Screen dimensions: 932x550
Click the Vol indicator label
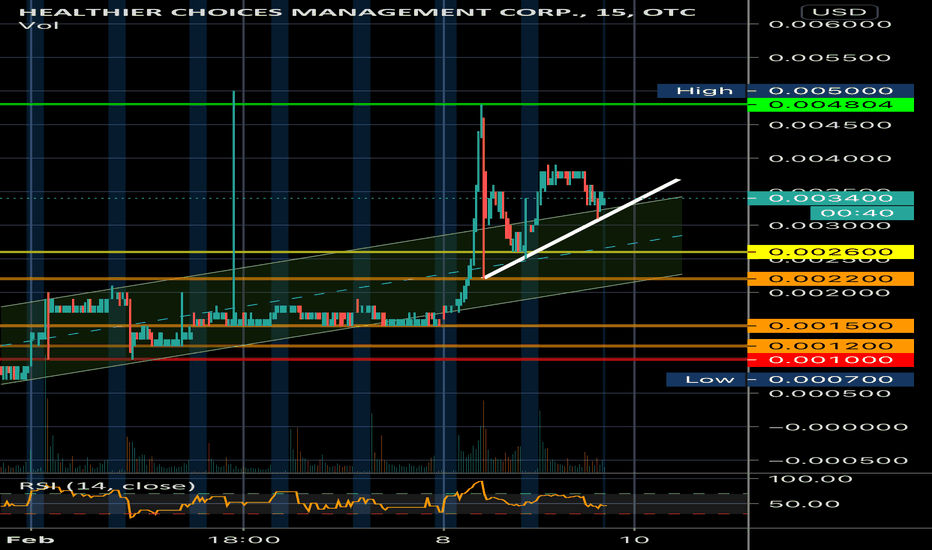click(39, 26)
